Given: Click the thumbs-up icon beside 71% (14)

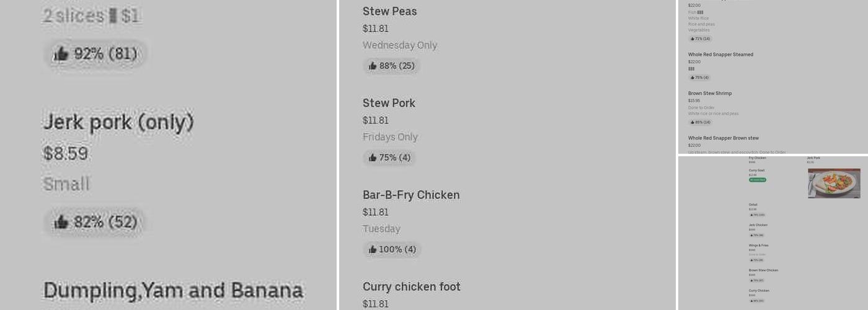Looking at the screenshot, I should (692, 38).
